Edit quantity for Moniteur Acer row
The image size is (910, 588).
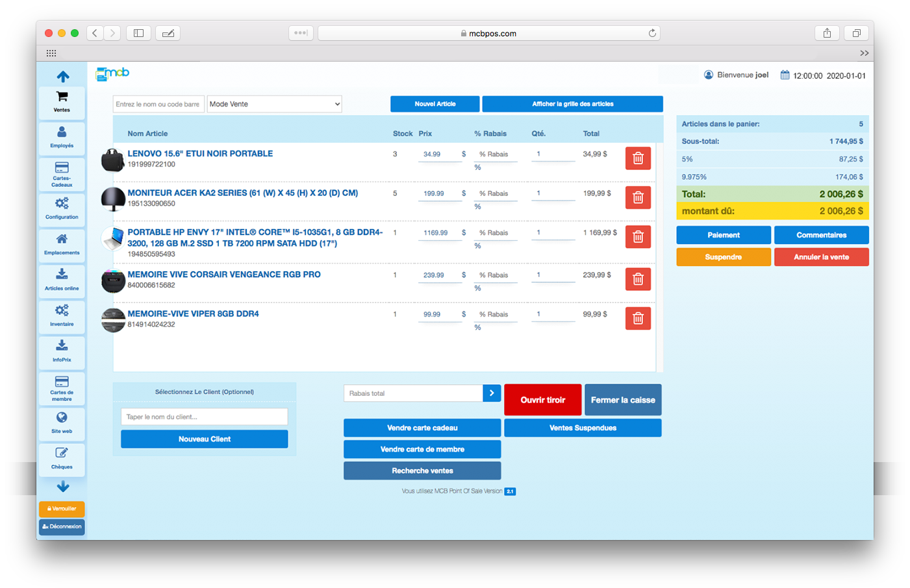(x=553, y=193)
